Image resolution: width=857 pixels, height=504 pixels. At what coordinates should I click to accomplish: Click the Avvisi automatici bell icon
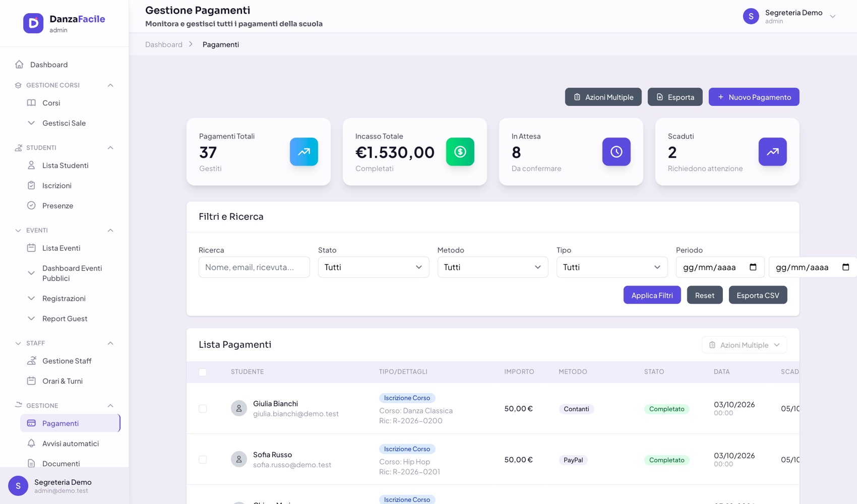(31, 444)
